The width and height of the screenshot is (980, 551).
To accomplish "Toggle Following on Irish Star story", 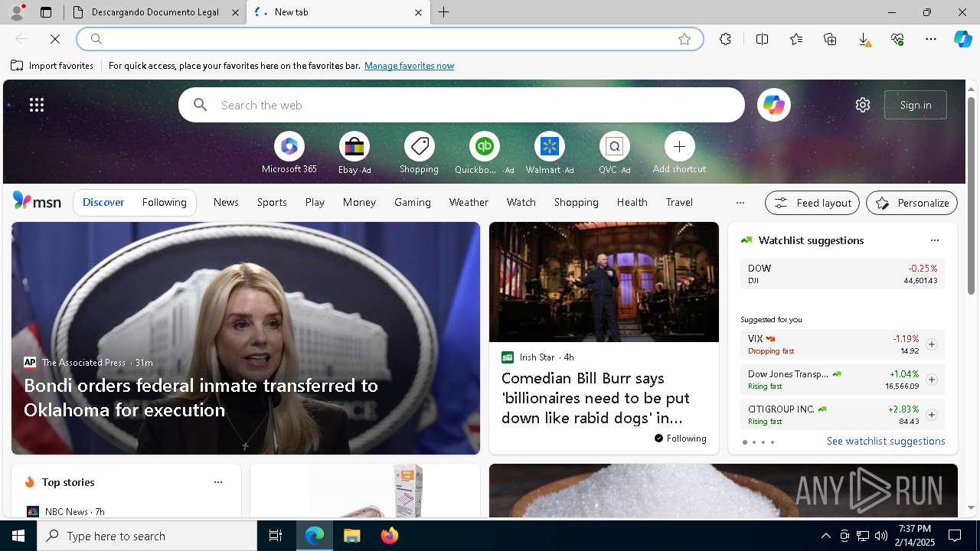I will point(681,439).
